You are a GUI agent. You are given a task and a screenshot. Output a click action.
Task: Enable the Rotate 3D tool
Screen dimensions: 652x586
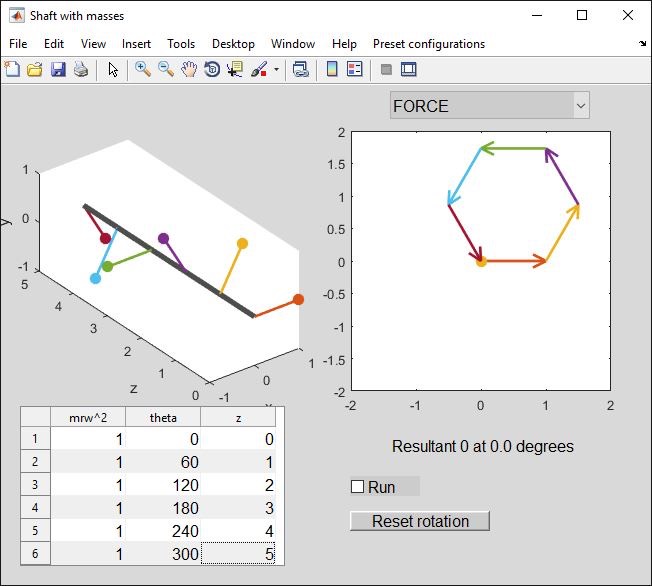212,70
